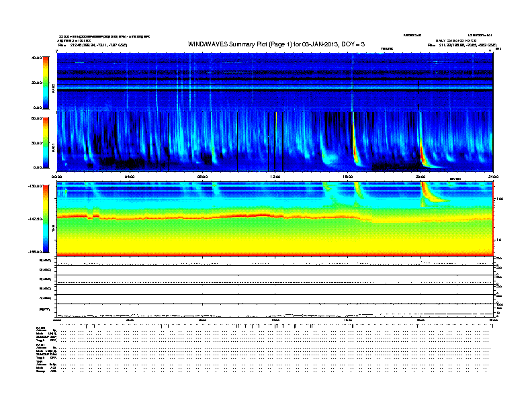Screen dimensions: 532x411
Task: Click the 12:00 tick label under RAD1 panel
Action: click(275, 177)
